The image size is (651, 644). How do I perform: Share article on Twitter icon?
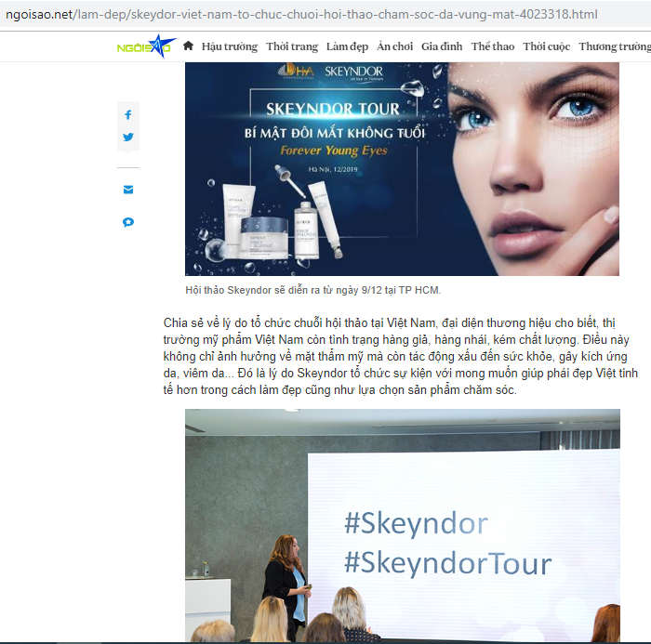point(128,137)
